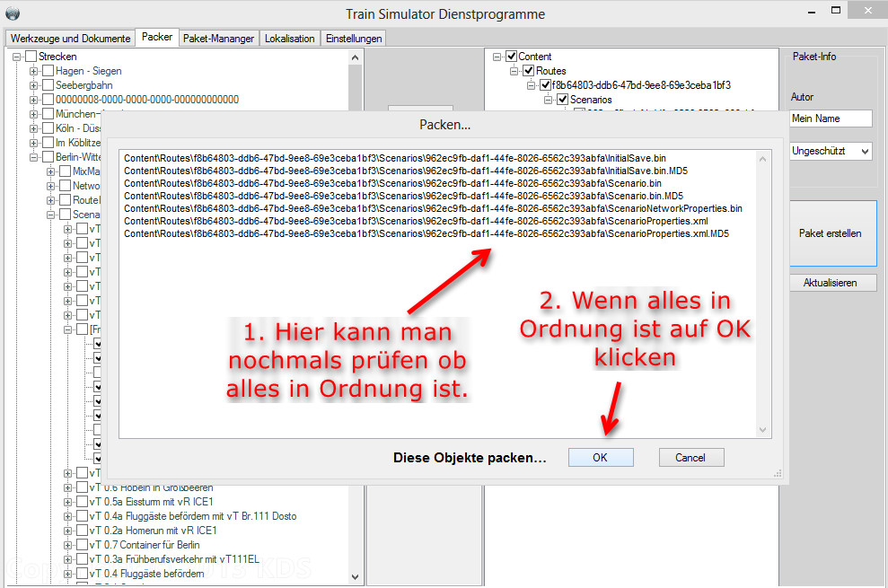The width and height of the screenshot is (888, 588).
Task: Uncheck the f8b64803-ddb6 route checkbox
Action: point(545,85)
